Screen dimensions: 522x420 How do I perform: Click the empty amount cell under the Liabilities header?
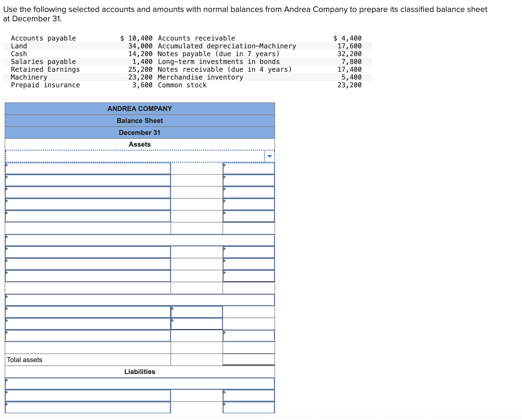196,395
